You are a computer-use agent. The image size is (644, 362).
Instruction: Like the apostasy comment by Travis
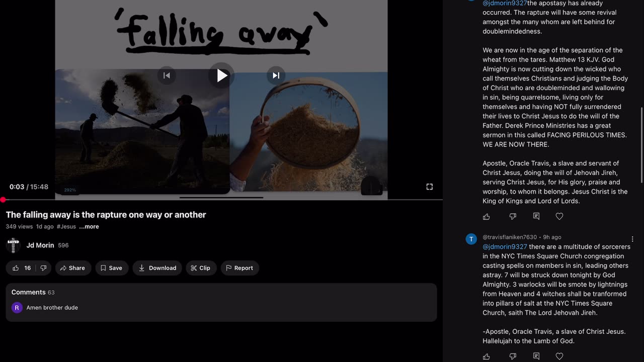[x=487, y=217]
